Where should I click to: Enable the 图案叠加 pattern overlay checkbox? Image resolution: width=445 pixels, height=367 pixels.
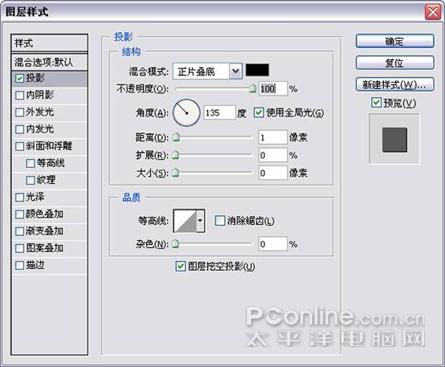pyautogui.click(x=20, y=248)
